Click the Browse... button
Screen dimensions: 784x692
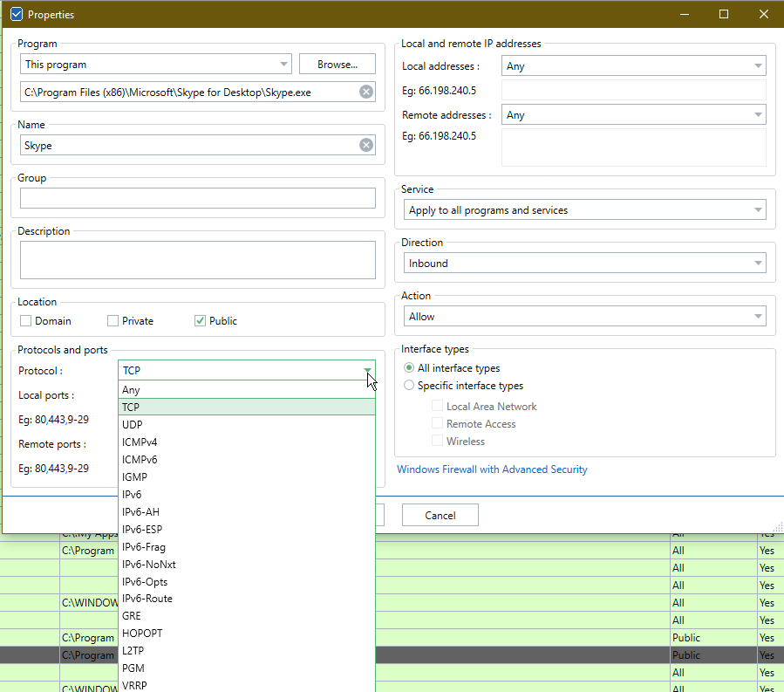[x=337, y=64]
